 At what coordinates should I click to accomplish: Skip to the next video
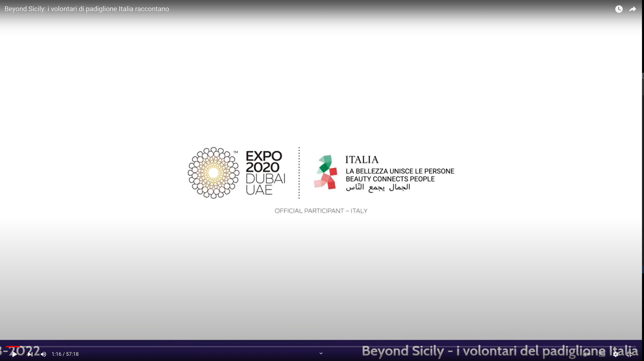point(30,354)
